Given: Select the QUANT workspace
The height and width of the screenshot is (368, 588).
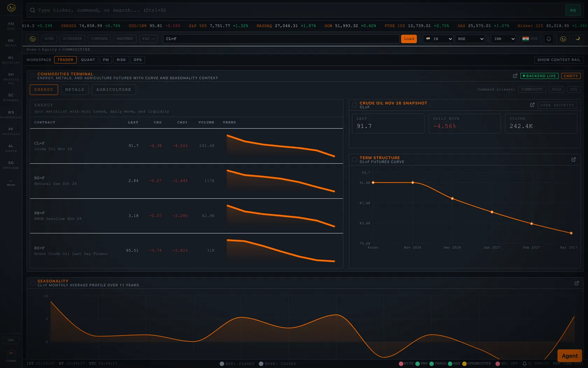Looking at the screenshot, I should click(x=88, y=60).
